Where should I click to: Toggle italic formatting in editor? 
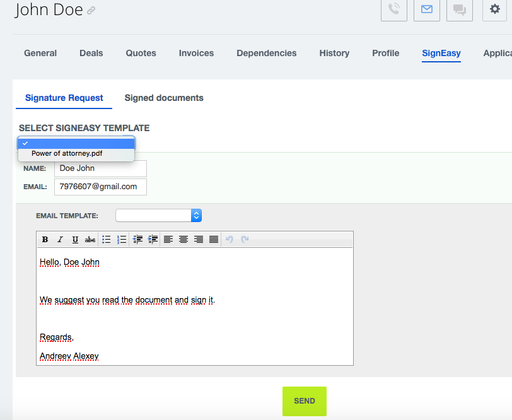pyautogui.click(x=60, y=240)
